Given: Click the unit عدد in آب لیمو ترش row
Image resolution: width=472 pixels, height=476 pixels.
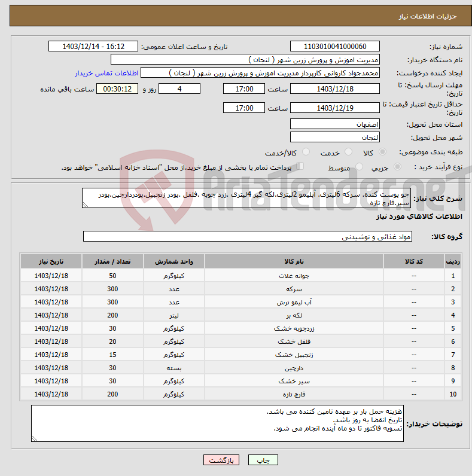Looking at the screenshot, I should 173,303.
